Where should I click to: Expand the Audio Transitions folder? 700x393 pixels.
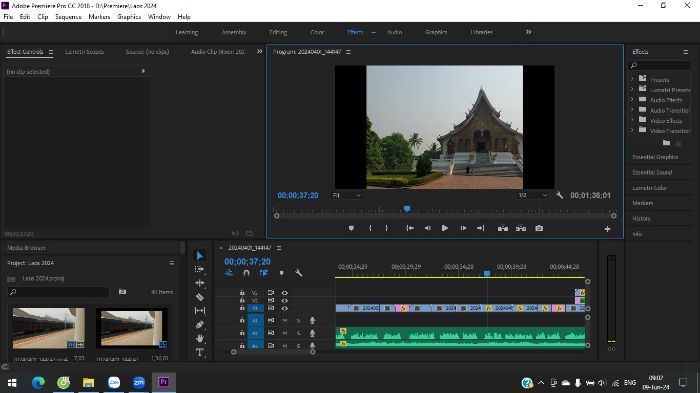[x=632, y=110]
